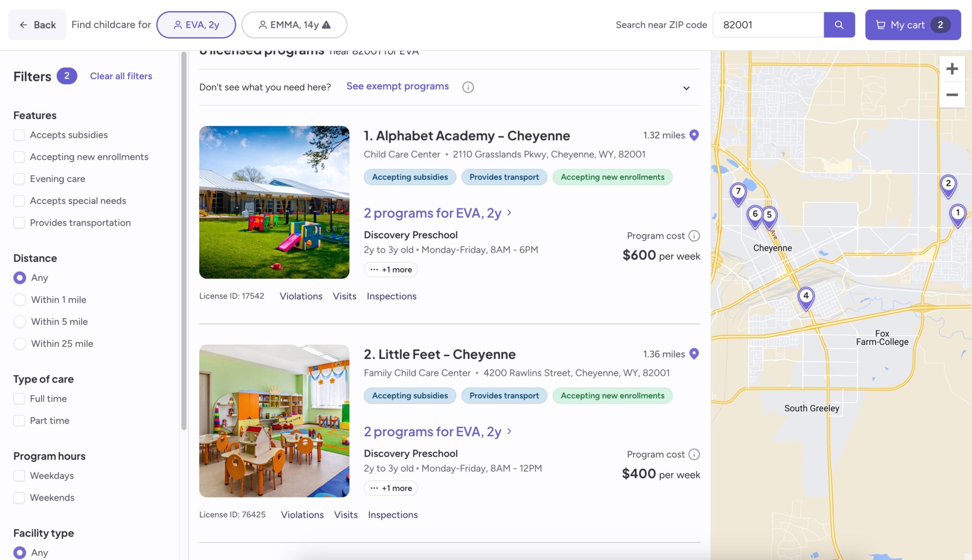The width and height of the screenshot is (972, 560).
Task: Select the EVA, 2y child tab
Action: click(x=196, y=25)
